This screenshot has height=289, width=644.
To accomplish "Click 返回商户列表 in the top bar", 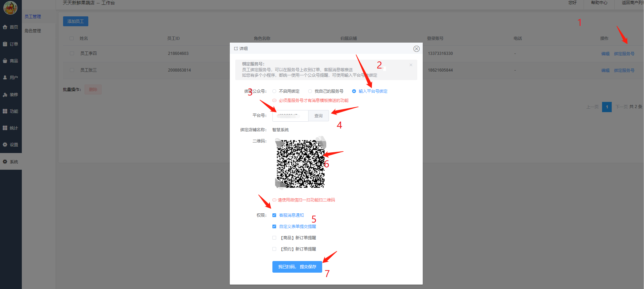I will (x=633, y=2).
